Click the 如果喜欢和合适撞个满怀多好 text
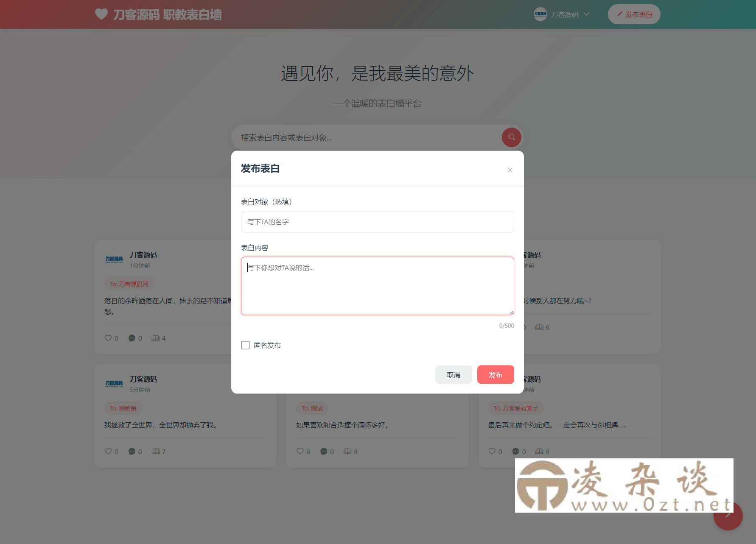 (x=343, y=425)
